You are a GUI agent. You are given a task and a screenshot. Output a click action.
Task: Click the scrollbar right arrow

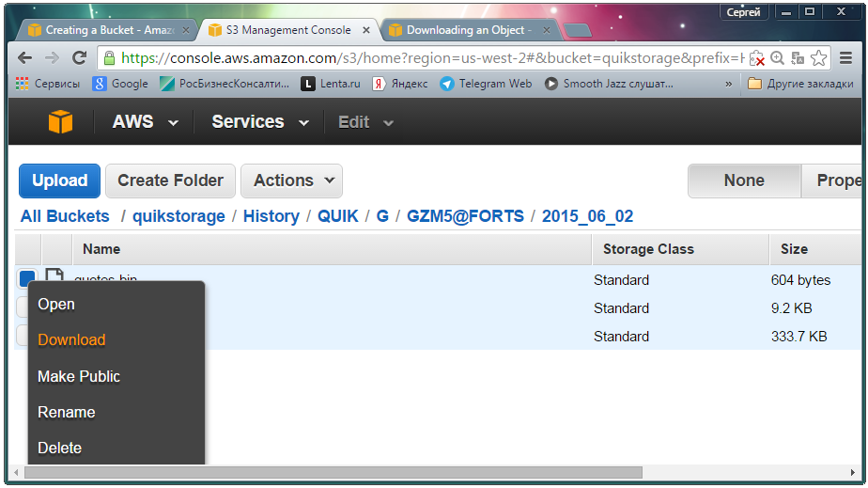[853, 473]
